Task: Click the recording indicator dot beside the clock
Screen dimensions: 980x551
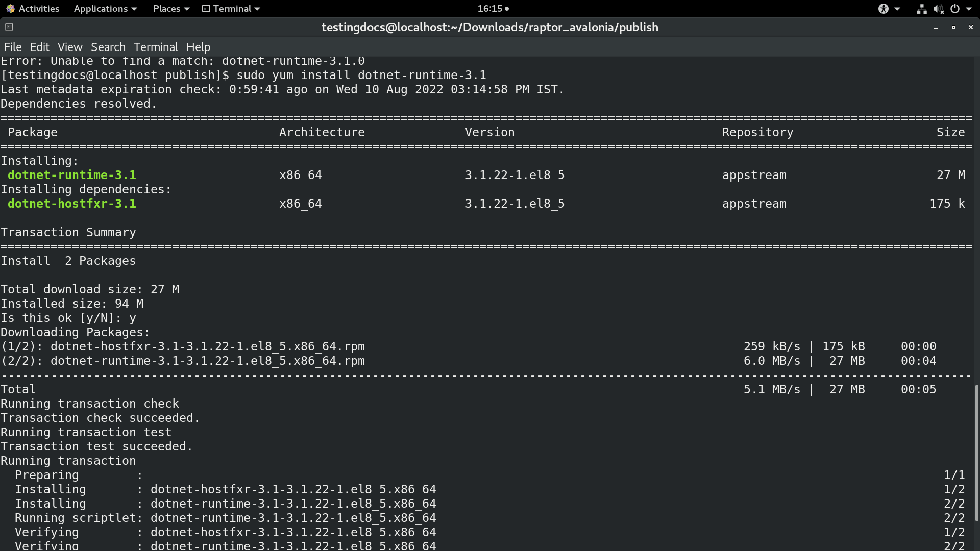Action: point(508,9)
